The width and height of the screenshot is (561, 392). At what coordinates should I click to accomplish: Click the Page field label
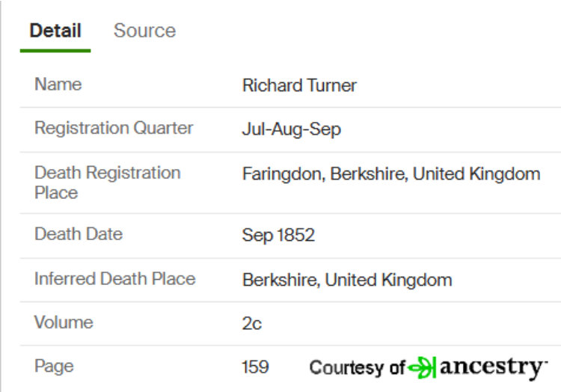tap(54, 367)
